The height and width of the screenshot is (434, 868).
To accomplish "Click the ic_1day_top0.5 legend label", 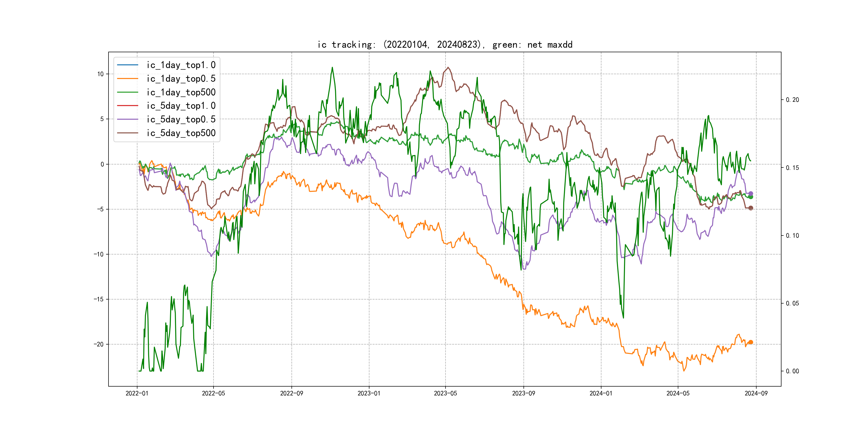I will click(181, 78).
